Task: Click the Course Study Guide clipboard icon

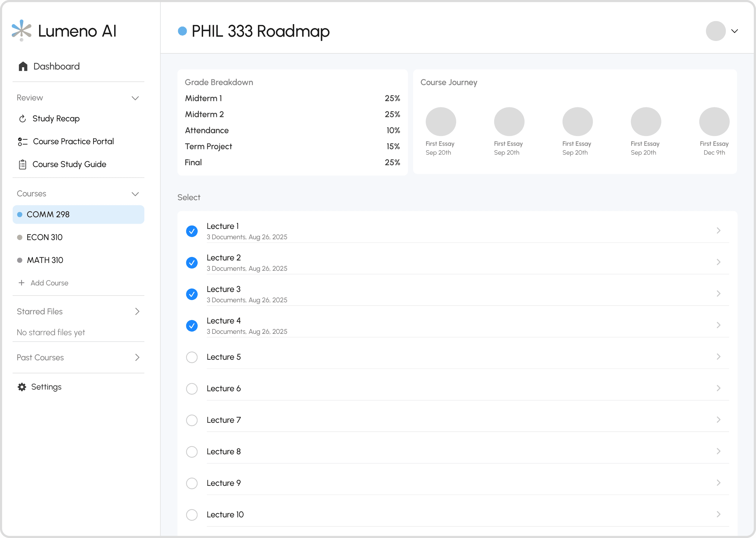Action: [x=23, y=164]
